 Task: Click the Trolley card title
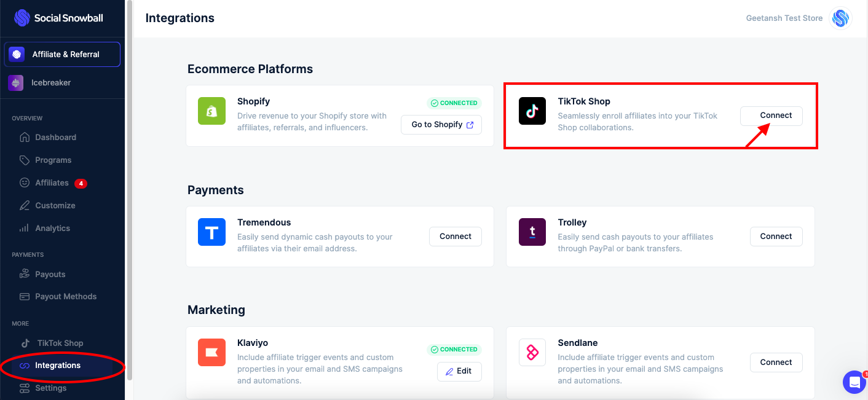572,222
